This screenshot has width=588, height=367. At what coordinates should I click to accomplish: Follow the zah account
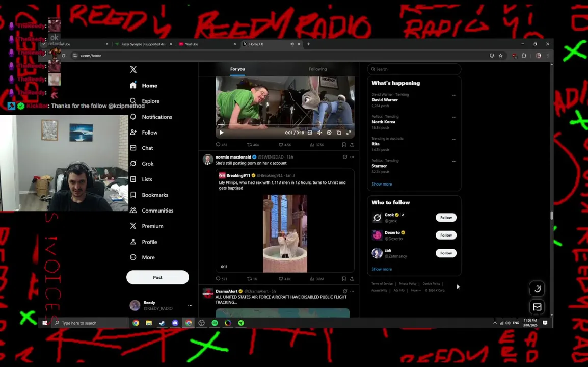coord(446,253)
